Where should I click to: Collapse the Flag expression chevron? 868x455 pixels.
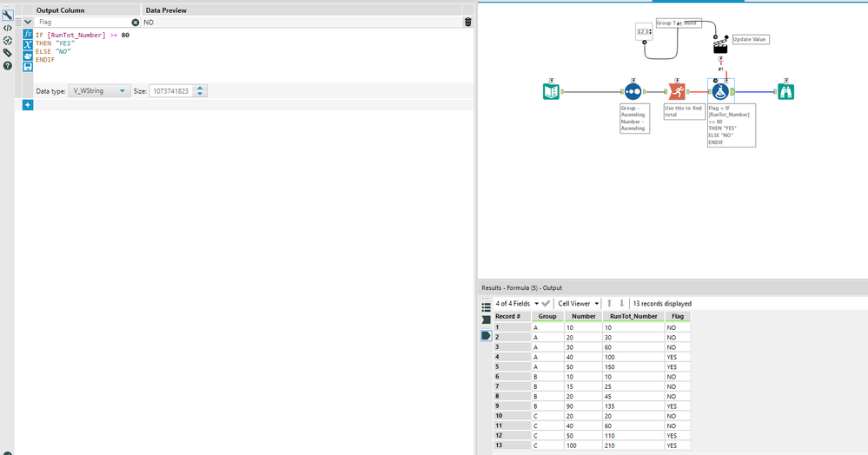click(28, 22)
